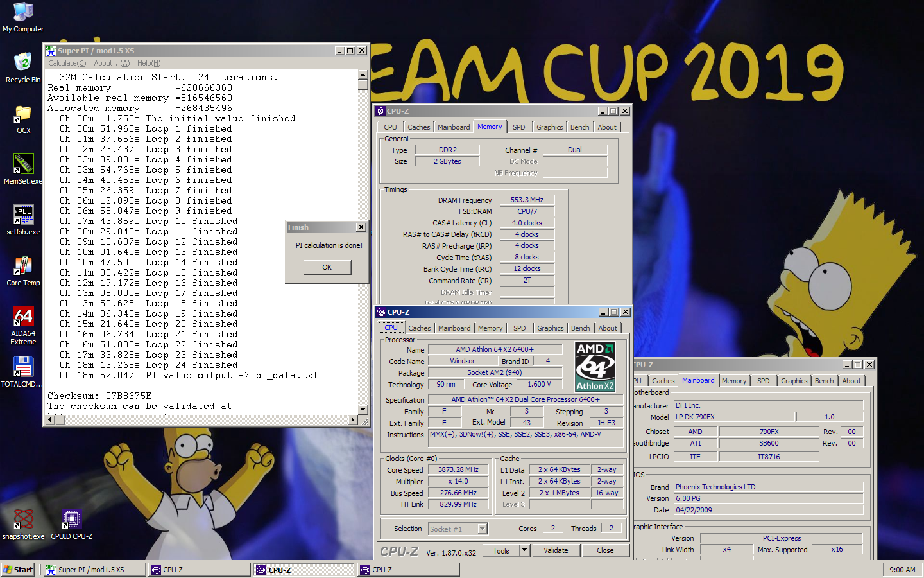Open Graphics tab in Mainboard CPU-Z window

tap(794, 381)
